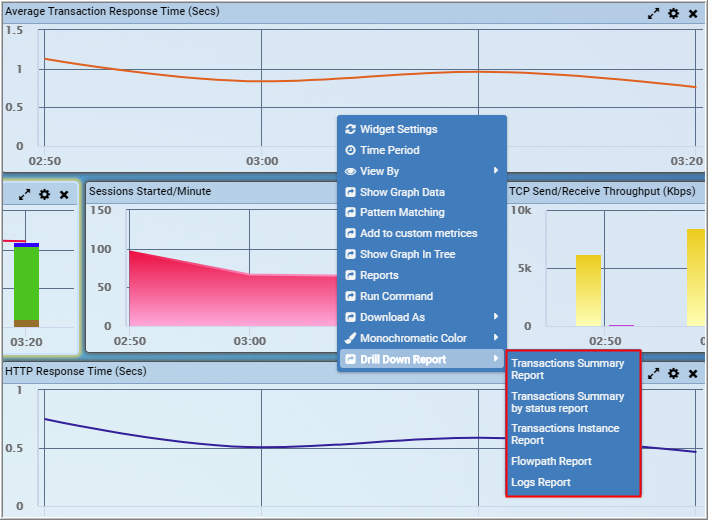Click yellow bar in TCP Throughput chart
The image size is (708, 520).
(588, 290)
